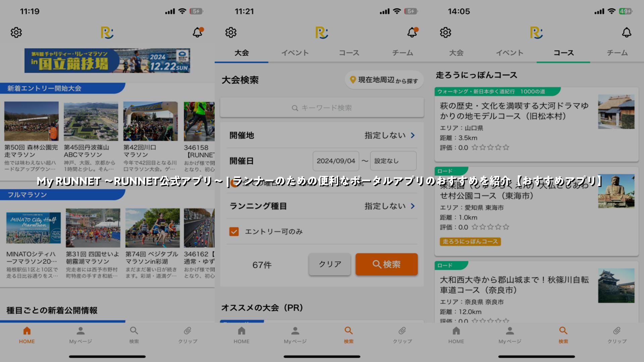The image size is (644, 362).
Task: Open 第45回丹波篠山ABCマラソン thumbnail
Action: (x=91, y=121)
